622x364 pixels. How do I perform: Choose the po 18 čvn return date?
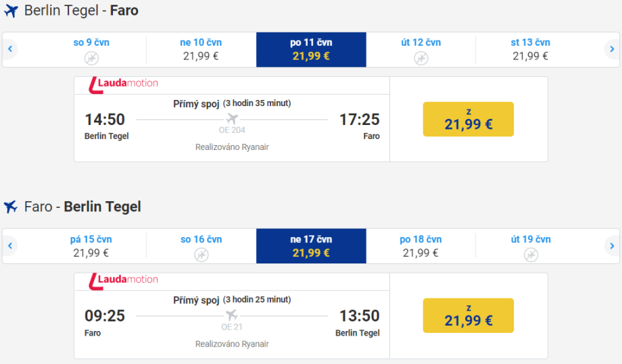click(421, 246)
